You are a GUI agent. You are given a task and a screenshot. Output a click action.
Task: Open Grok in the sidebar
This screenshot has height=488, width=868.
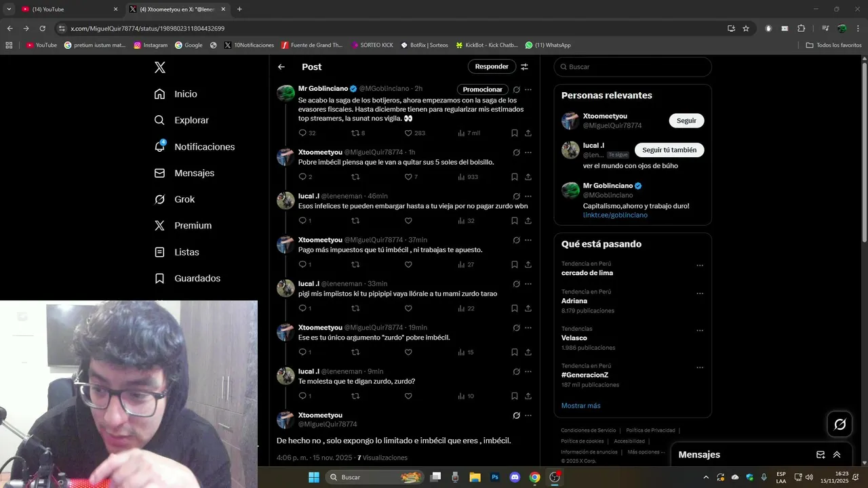tap(174, 199)
